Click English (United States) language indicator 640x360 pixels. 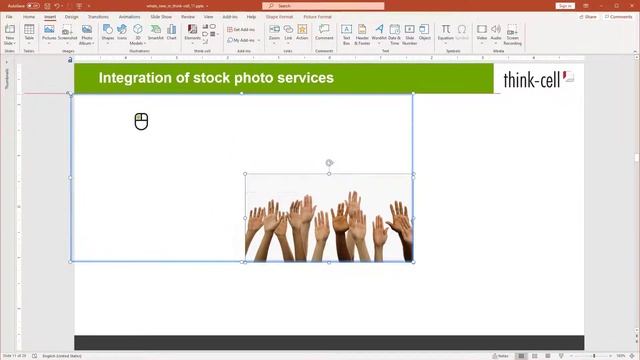coord(62,356)
